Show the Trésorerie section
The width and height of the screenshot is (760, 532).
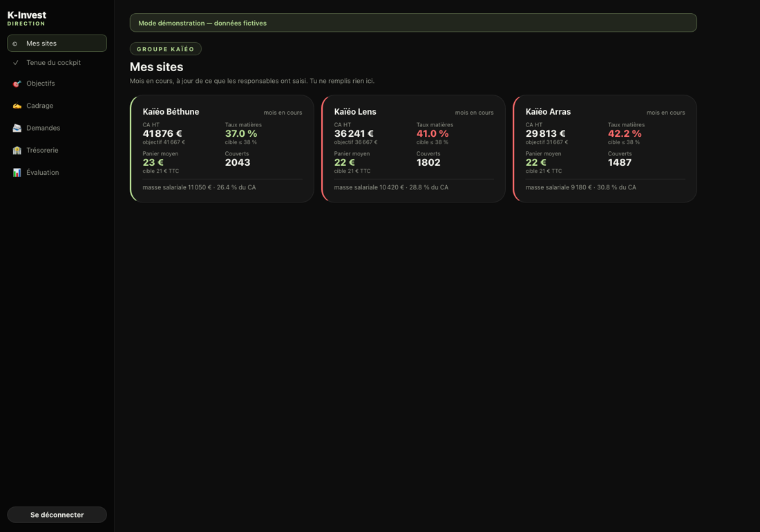pyautogui.click(x=57, y=150)
